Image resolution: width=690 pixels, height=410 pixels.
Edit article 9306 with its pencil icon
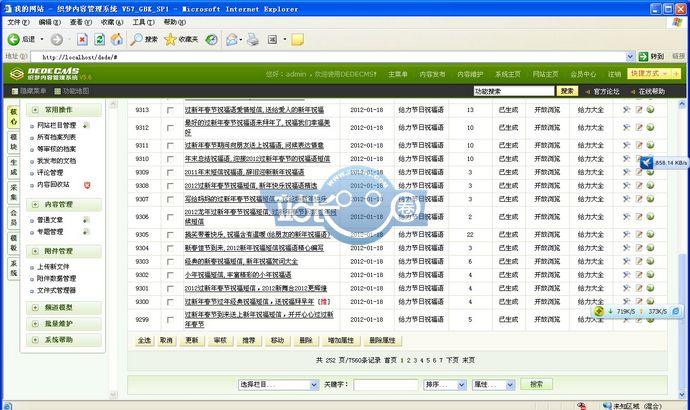pyautogui.click(x=639, y=216)
